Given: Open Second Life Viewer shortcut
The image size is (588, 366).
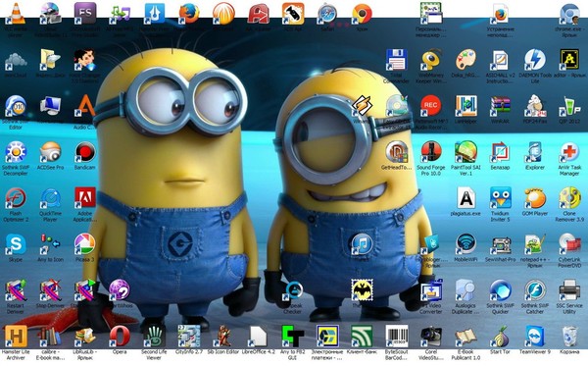Looking at the screenshot, I should [x=154, y=337].
